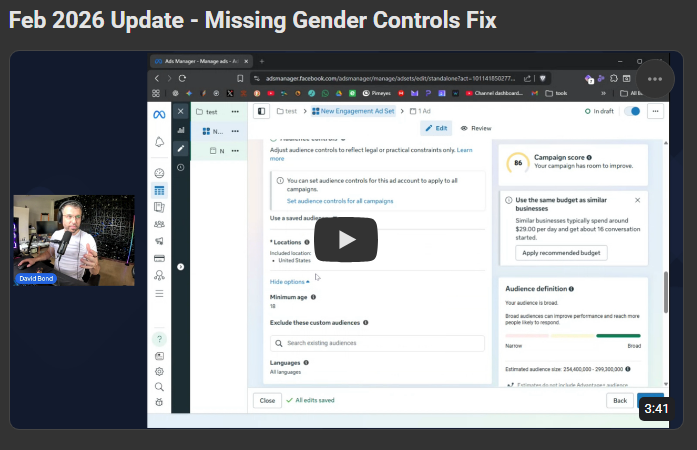Screen dimensions: 697x450
Task: Open the video's three-dot options menu
Action: coord(655,79)
